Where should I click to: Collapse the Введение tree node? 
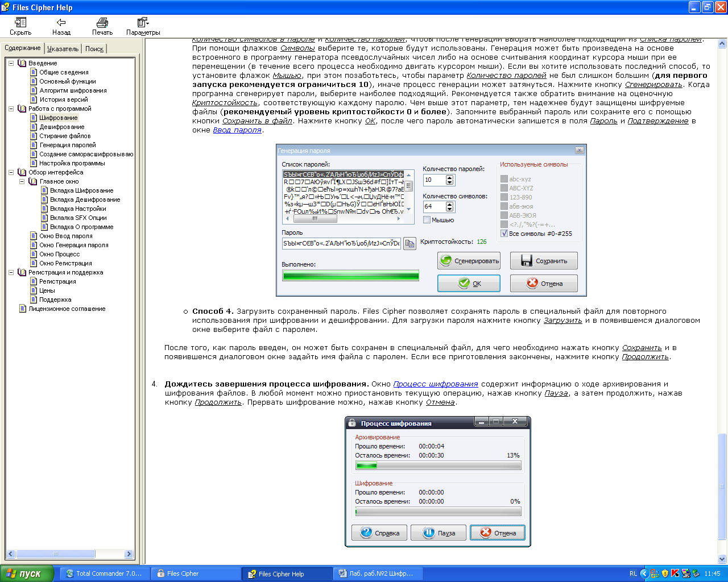(x=11, y=63)
